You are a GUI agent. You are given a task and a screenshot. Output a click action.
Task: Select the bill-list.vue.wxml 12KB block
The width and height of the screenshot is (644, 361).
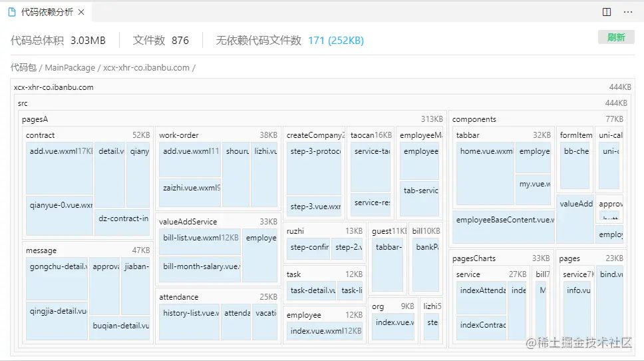coord(200,242)
